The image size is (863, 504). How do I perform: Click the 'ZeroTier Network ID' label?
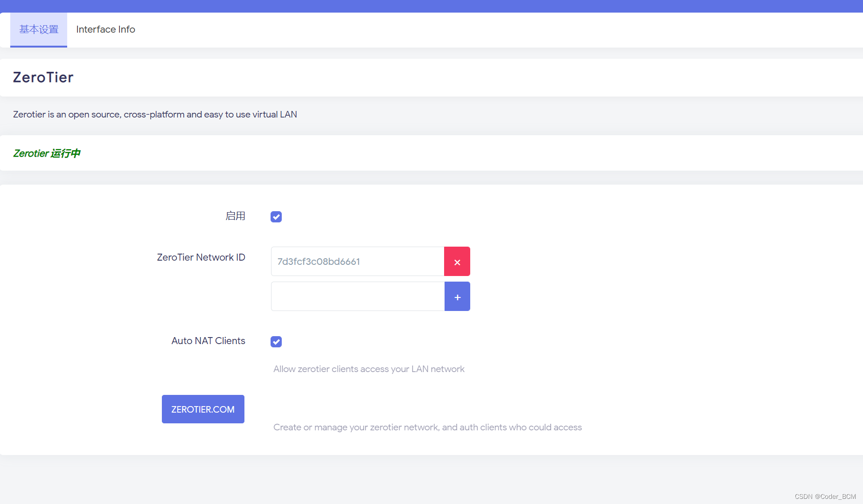click(x=201, y=257)
